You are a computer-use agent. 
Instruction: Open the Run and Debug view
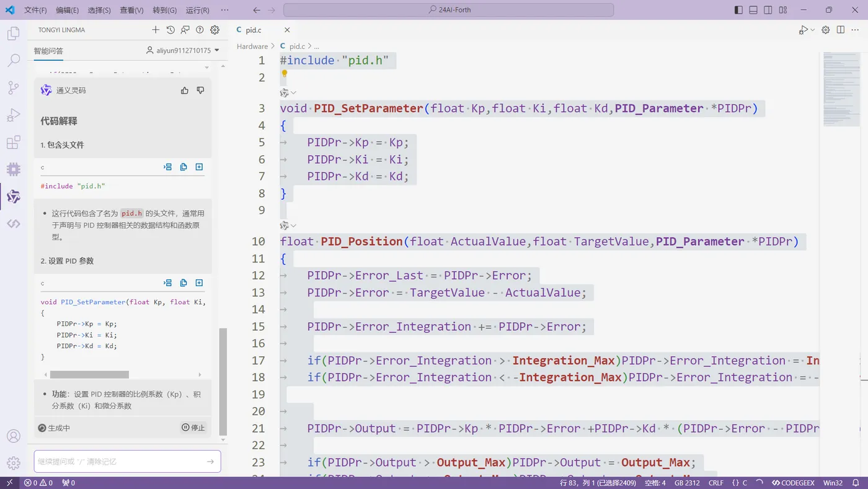tap(13, 115)
